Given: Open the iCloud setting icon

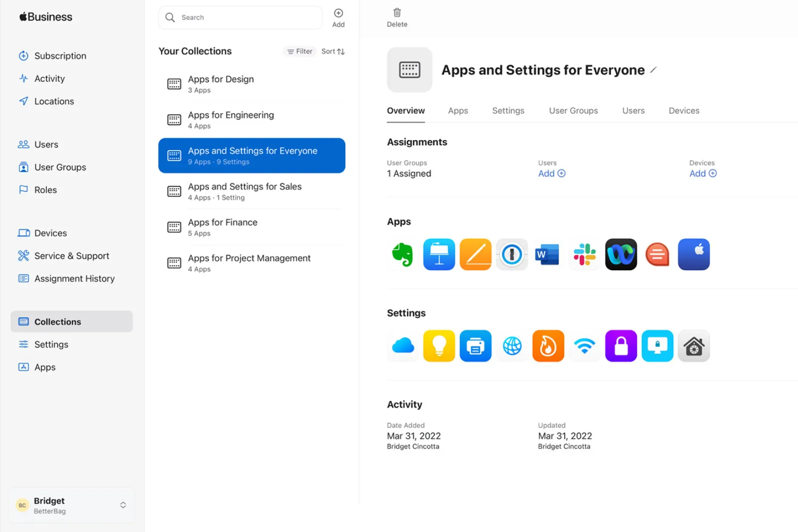Looking at the screenshot, I should click(402, 346).
